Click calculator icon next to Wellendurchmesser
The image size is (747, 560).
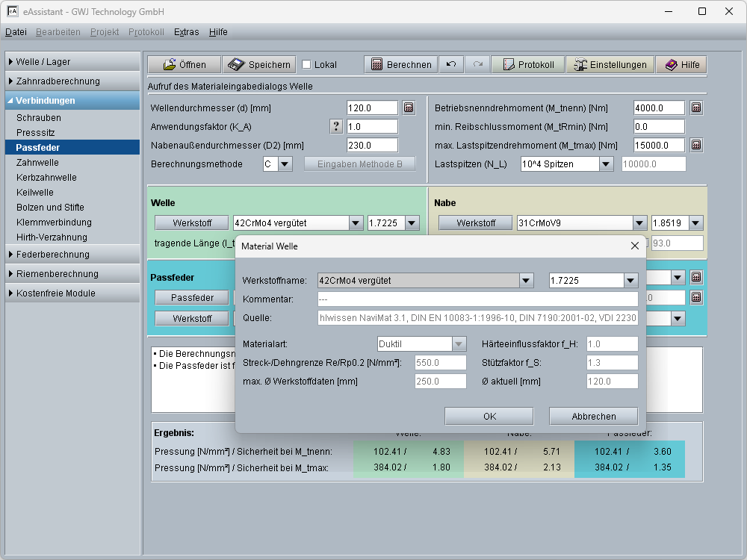[409, 108]
